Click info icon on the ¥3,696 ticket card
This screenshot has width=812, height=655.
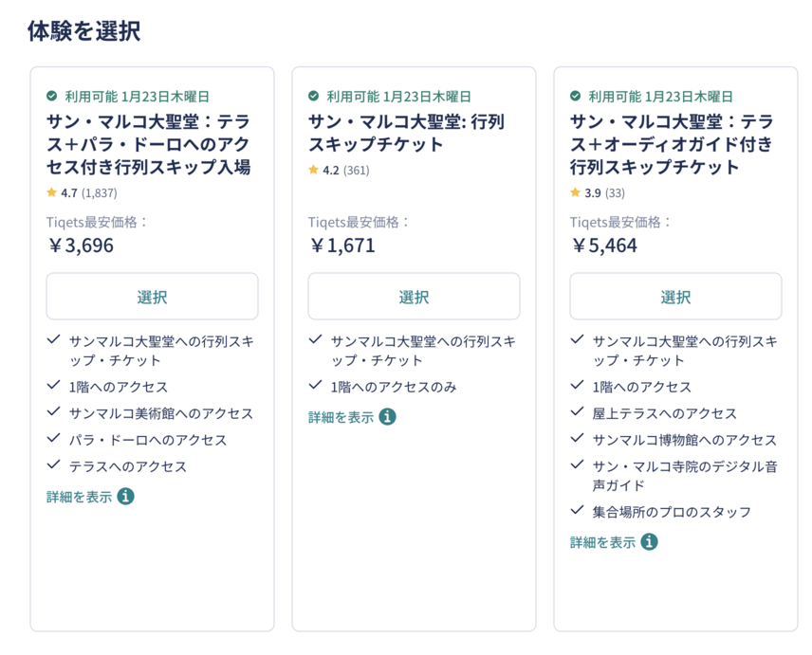[x=126, y=496]
